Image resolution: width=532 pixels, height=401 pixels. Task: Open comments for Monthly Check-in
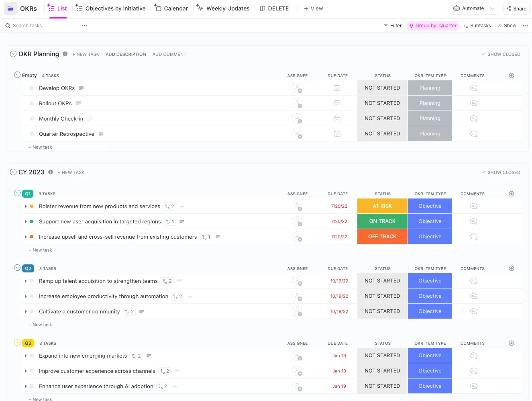point(474,119)
